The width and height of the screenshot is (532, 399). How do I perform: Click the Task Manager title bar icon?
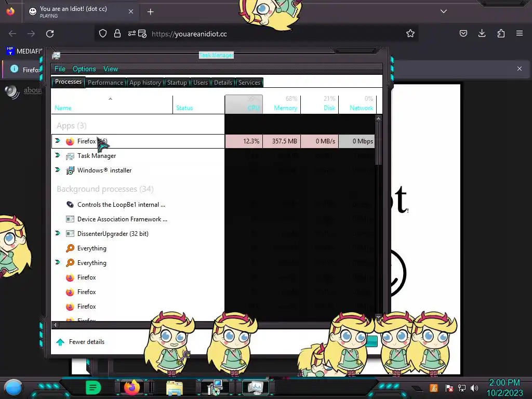(x=56, y=55)
